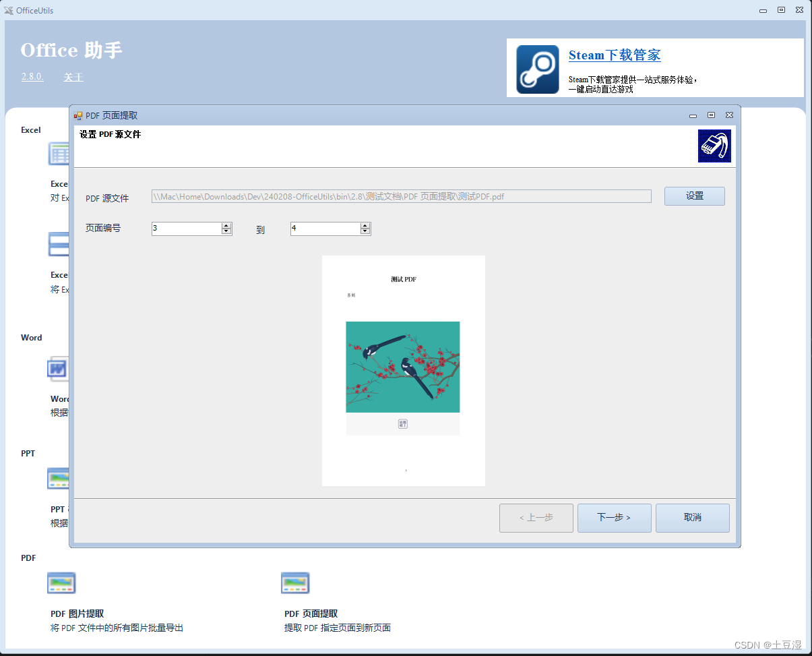
Task: Click the PDF page preview thumbnail
Action: [404, 370]
